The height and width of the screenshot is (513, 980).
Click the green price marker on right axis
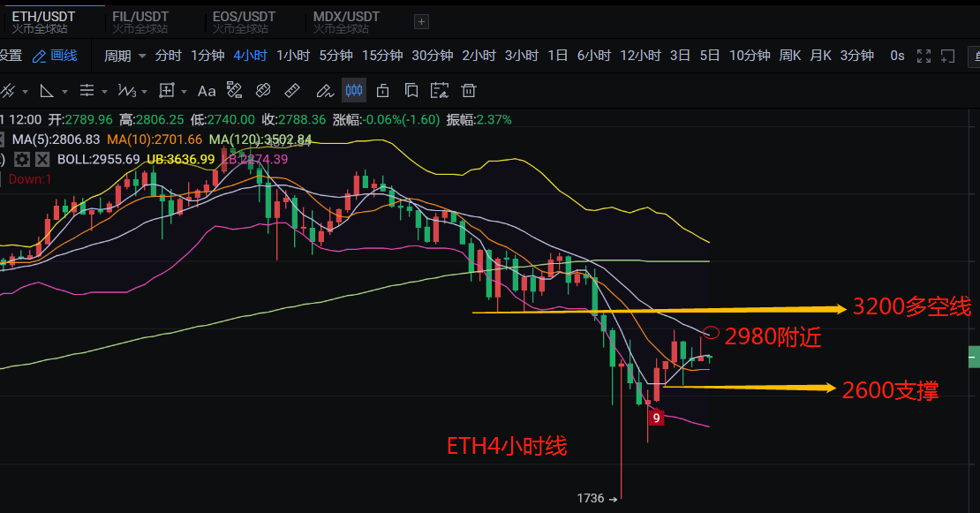click(x=974, y=357)
